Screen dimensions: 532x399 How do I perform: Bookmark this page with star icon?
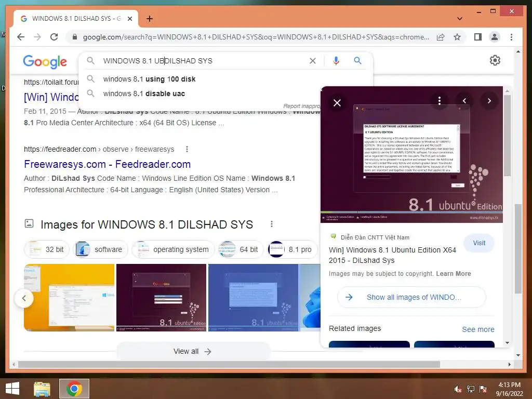pyautogui.click(x=457, y=37)
